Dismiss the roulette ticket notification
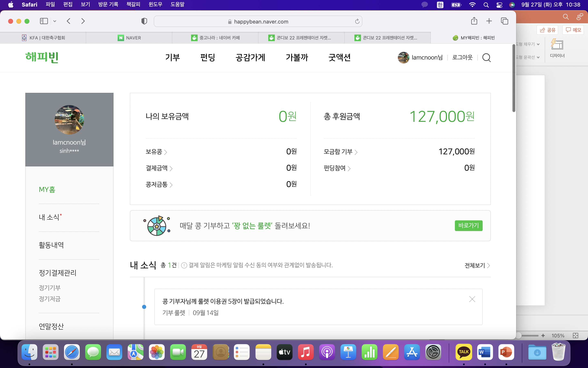 [472, 299]
